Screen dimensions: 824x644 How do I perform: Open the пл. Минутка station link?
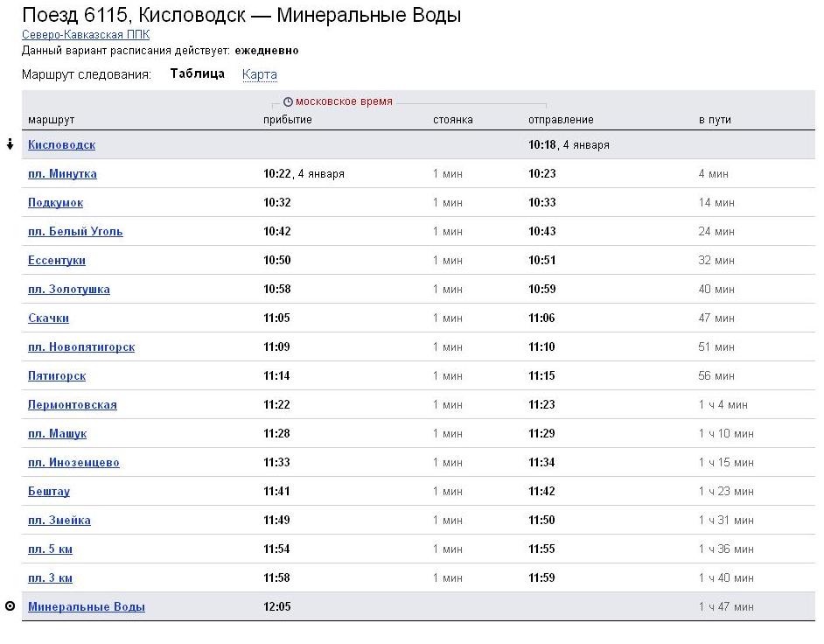(x=62, y=174)
